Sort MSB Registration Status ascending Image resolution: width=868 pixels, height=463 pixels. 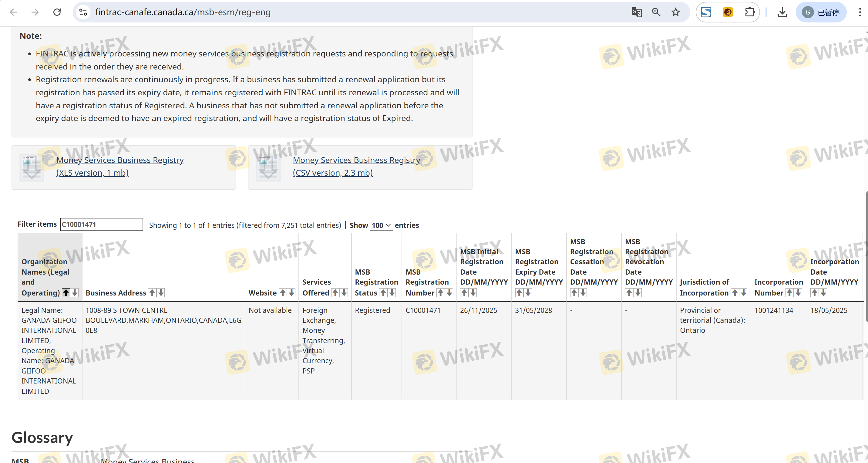(383, 292)
